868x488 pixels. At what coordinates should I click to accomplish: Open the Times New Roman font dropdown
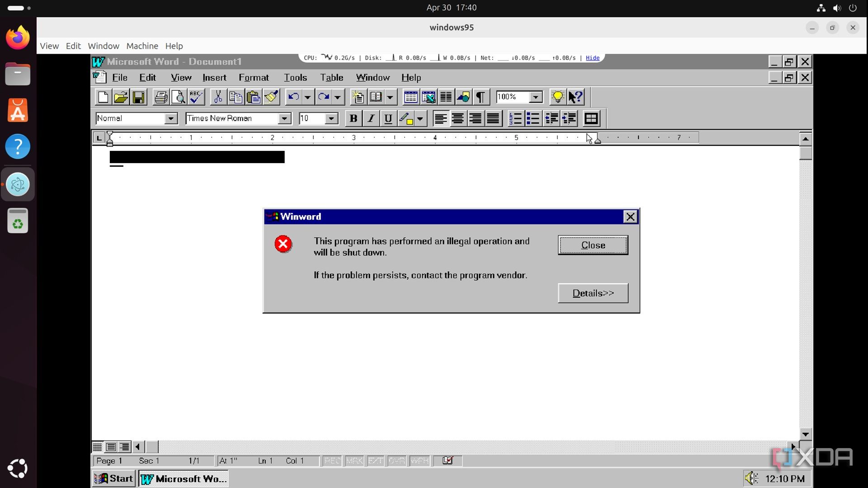point(284,118)
